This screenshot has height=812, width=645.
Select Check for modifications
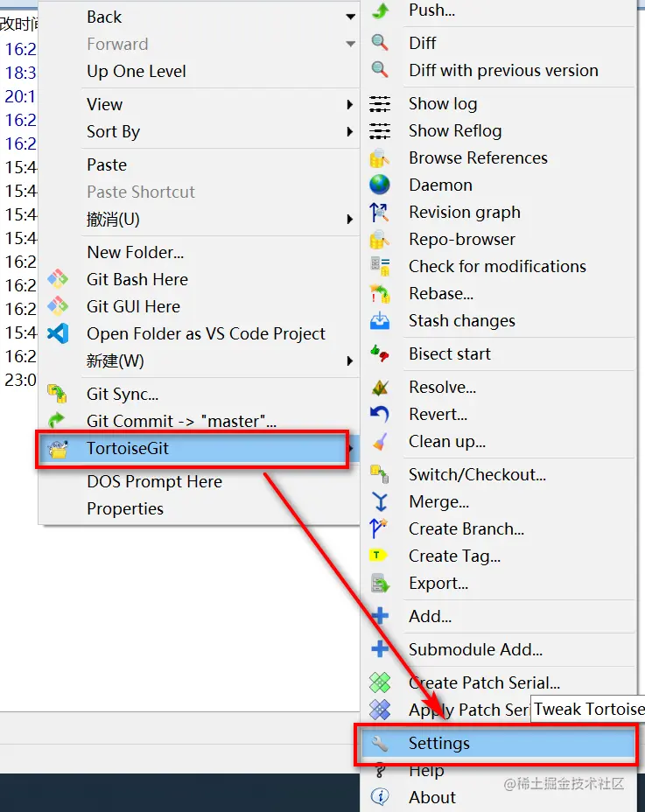pos(497,266)
